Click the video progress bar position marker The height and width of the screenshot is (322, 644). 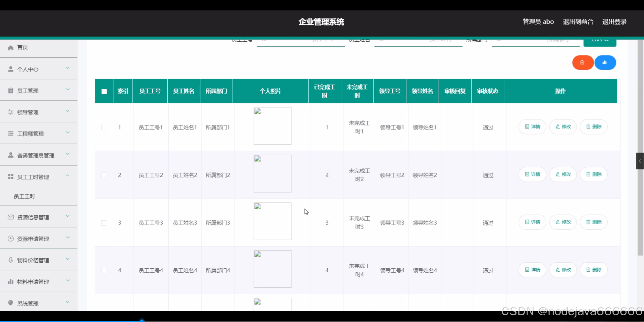[x=142, y=321]
